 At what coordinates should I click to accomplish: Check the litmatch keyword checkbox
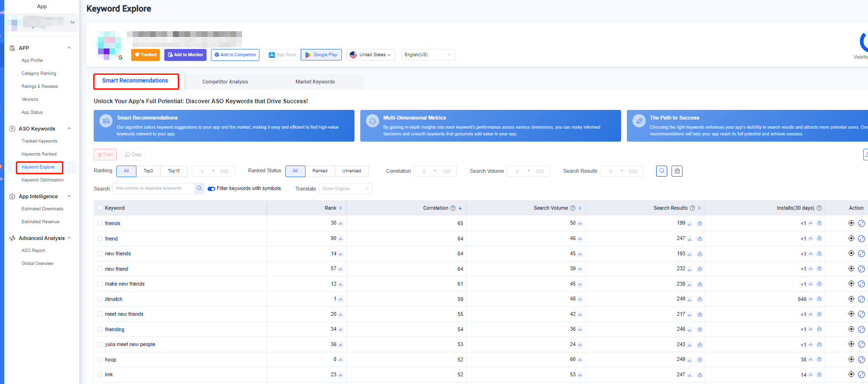[99, 299]
